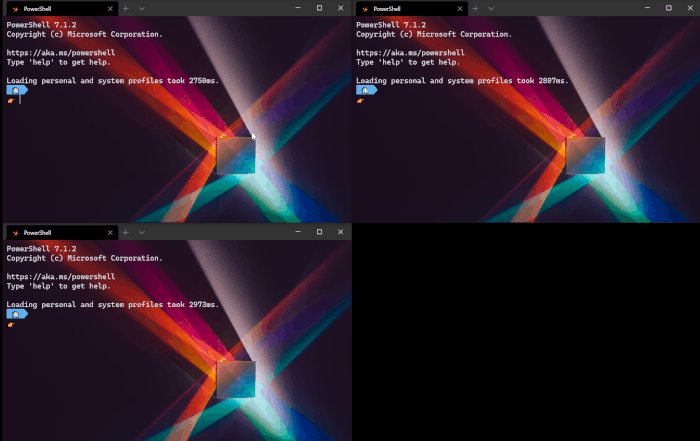Minimize the top-left terminal window

(298, 8)
